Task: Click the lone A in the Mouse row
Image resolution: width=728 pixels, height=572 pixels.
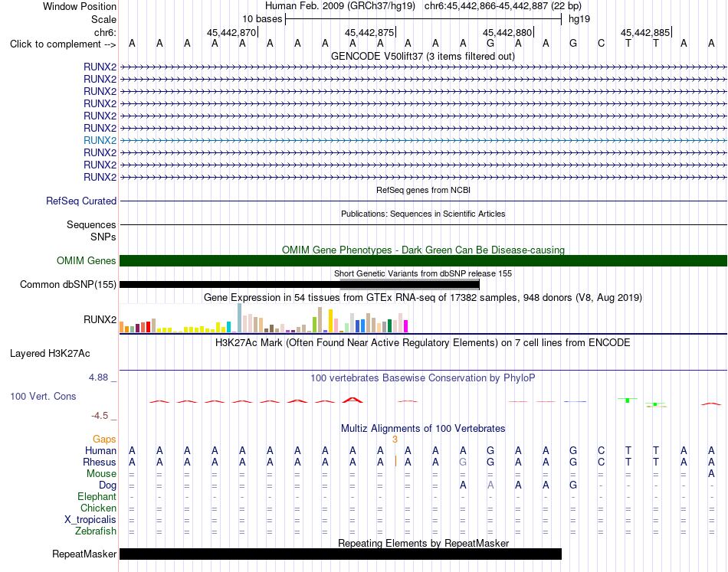Action: pos(711,474)
